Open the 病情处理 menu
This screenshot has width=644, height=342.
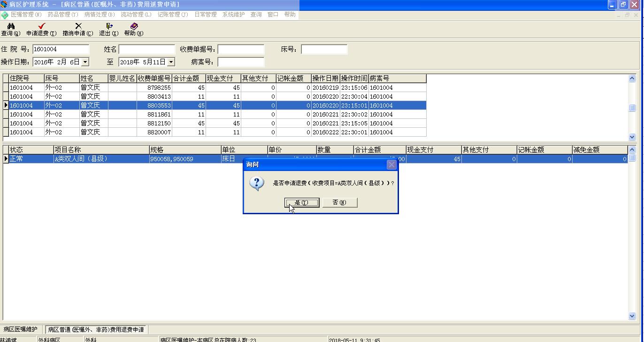tap(100, 15)
